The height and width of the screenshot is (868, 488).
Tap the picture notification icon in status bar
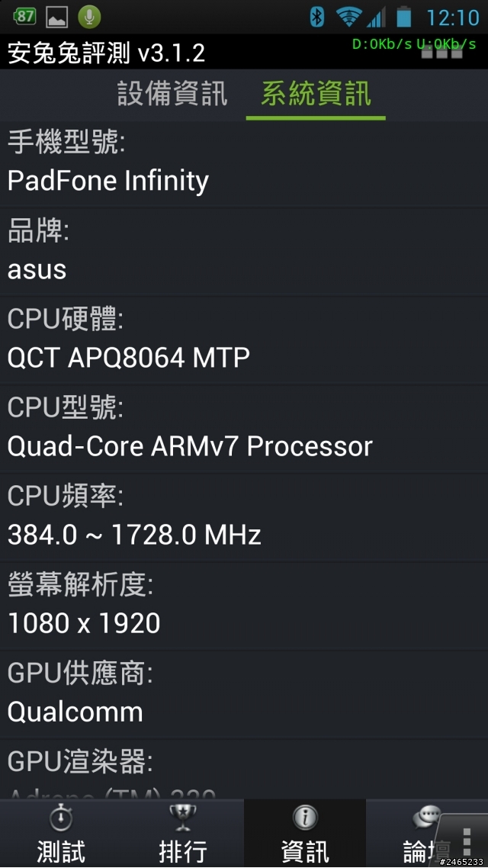(56, 16)
